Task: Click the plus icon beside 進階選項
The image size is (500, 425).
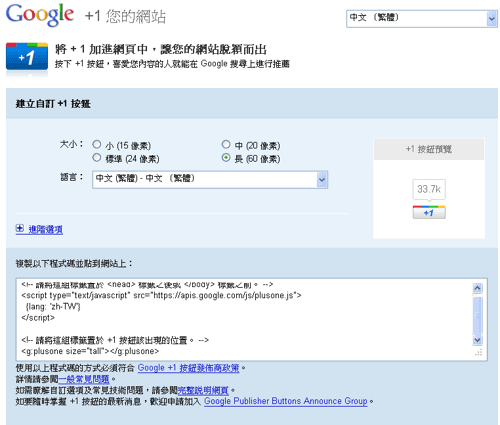Action: pyautogui.click(x=20, y=228)
